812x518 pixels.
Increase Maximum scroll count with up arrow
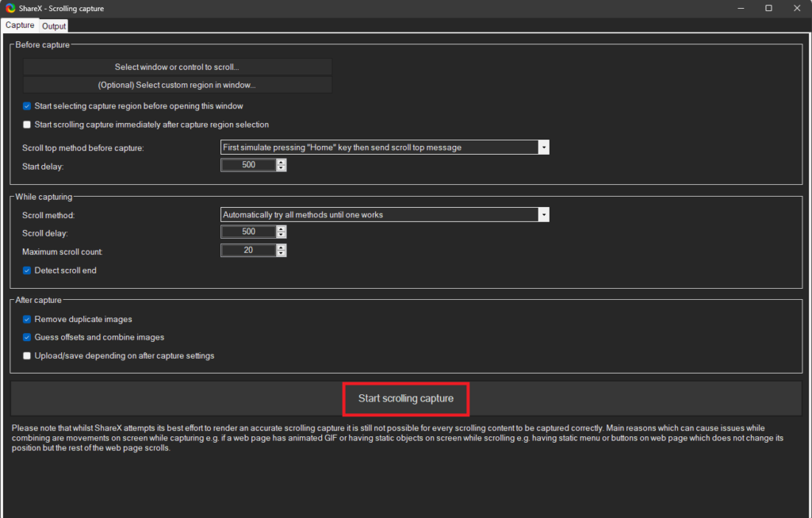tap(282, 247)
